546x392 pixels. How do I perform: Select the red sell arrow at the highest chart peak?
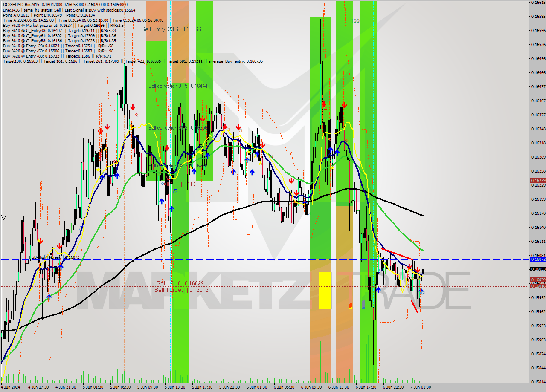(324, 104)
